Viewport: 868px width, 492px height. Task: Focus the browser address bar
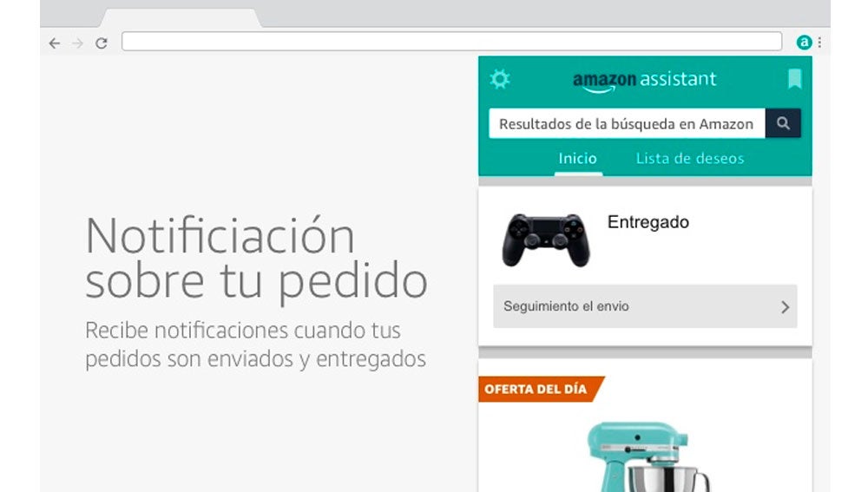point(451,42)
